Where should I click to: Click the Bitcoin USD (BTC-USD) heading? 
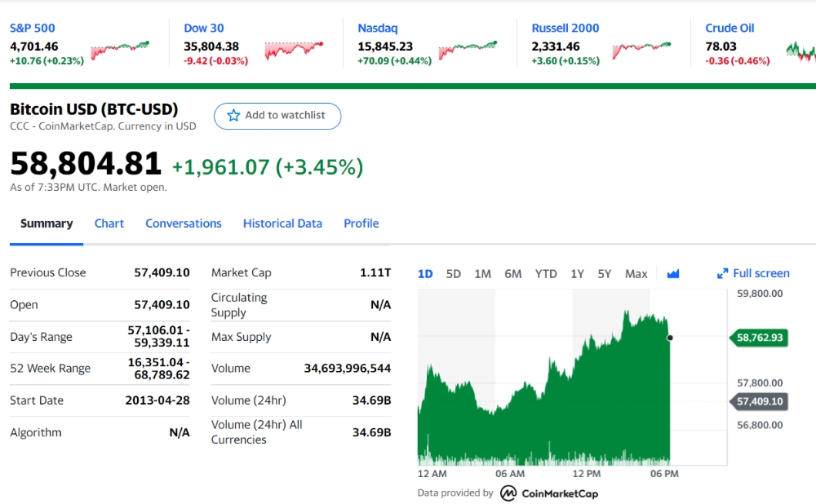94,109
